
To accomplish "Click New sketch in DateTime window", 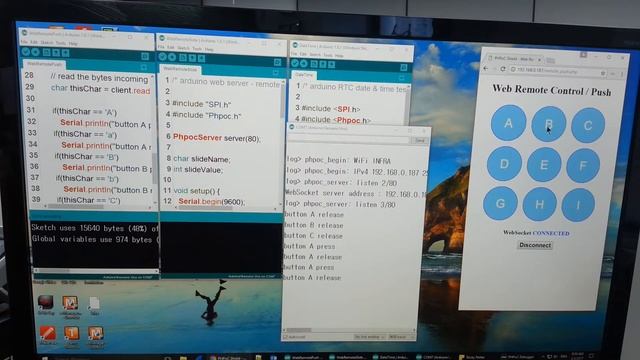I will (314, 64).
